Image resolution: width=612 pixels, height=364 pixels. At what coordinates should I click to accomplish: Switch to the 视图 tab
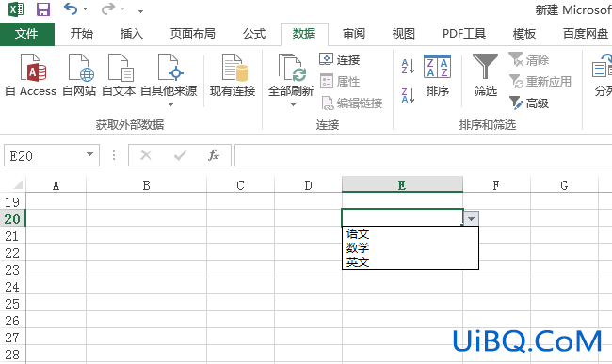click(x=404, y=34)
